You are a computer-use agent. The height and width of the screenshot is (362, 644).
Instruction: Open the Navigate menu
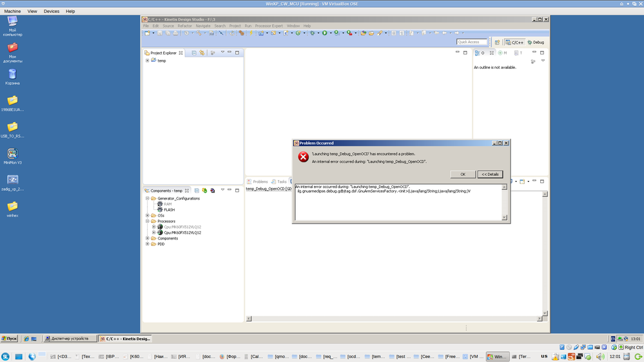point(203,26)
